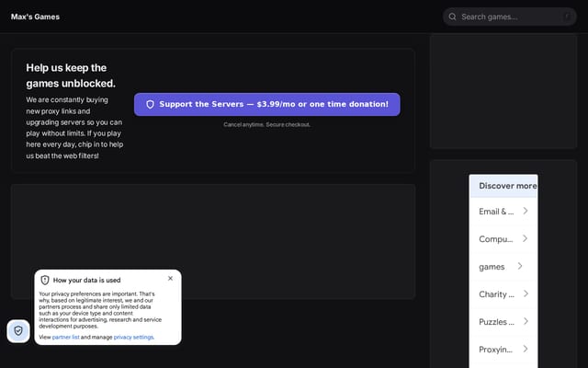Open the Email & ... discover entry
Image resolution: width=588 pixels, height=368 pixels.
[503, 212]
